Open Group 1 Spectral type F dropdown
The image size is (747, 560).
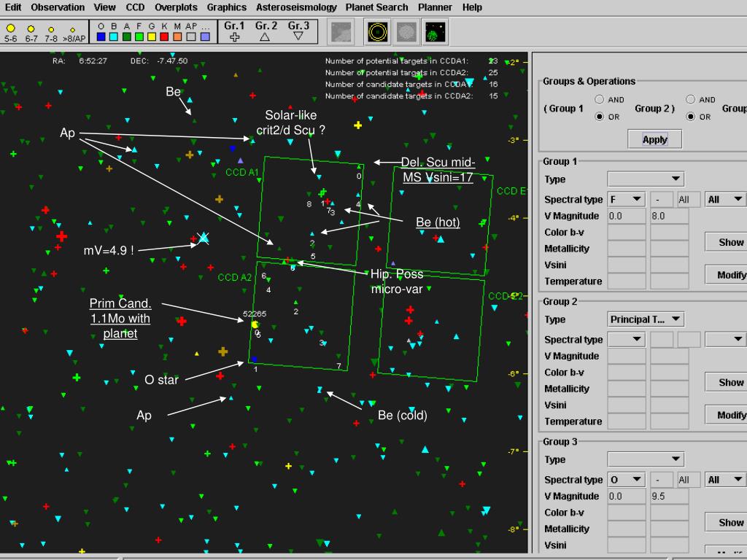pos(627,199)
